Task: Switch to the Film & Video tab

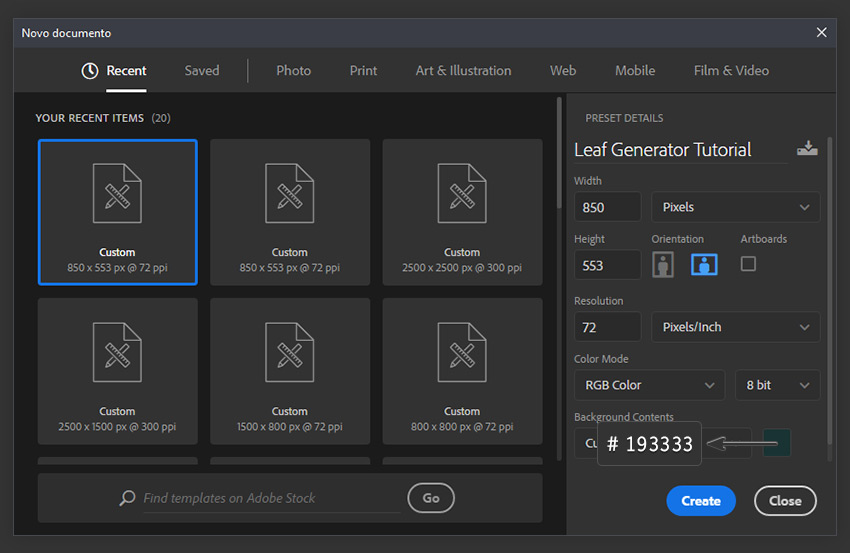Action: pos(731,71)
